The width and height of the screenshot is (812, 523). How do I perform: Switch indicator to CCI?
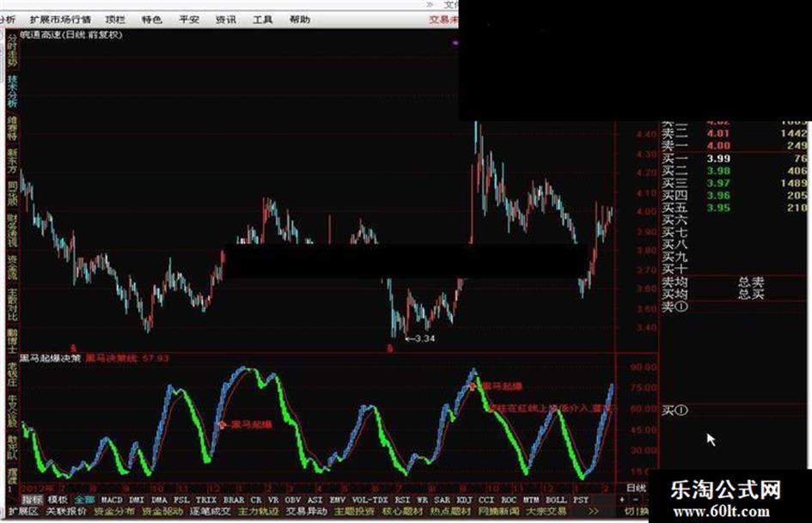[486, 500]
